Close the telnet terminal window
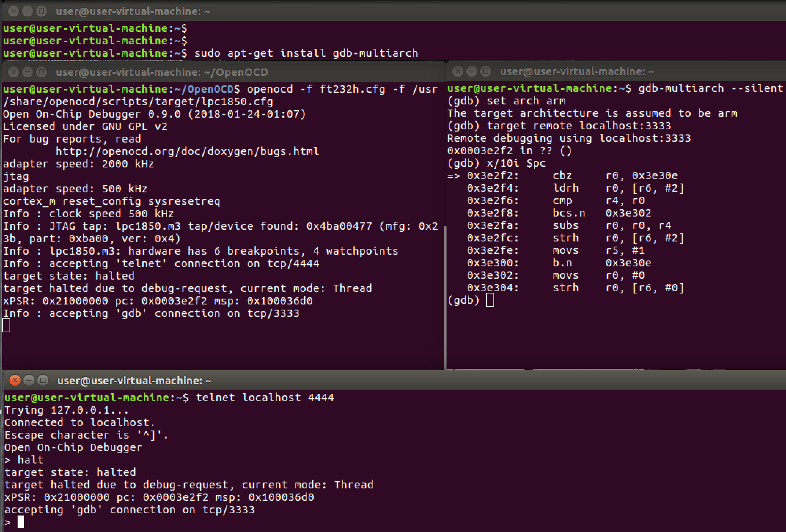The width and height of the screenshot is (786, 532). click(x=15, y=381)
